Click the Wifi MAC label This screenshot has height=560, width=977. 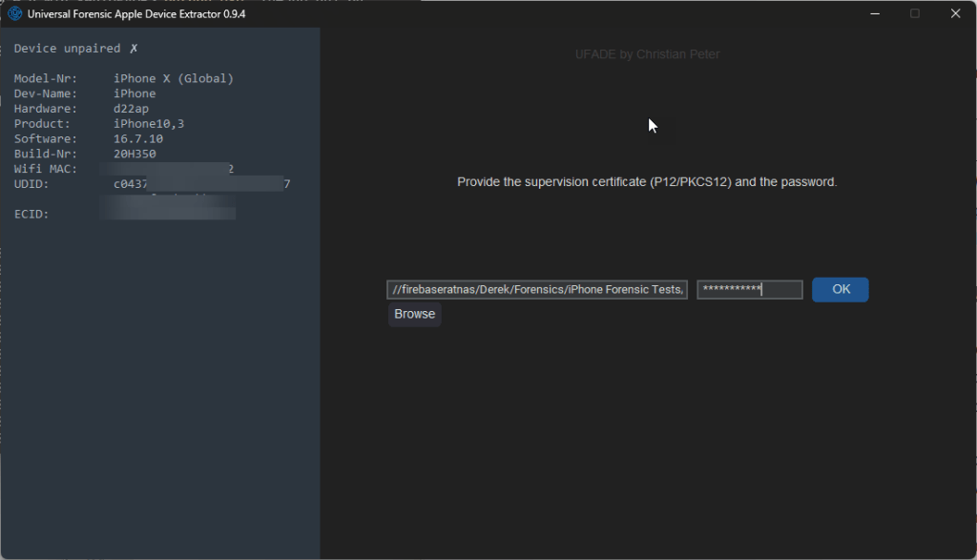[x=44, y=169]
